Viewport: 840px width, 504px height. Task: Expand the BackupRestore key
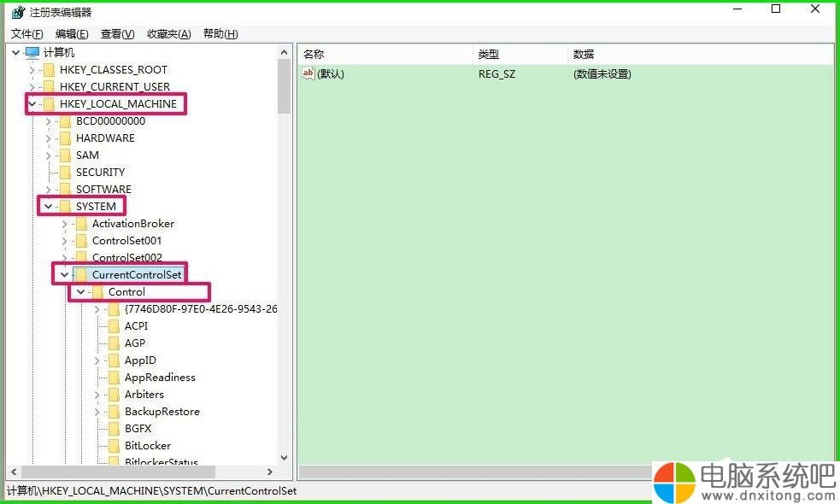pyautogui.click(x=97, y=413)
